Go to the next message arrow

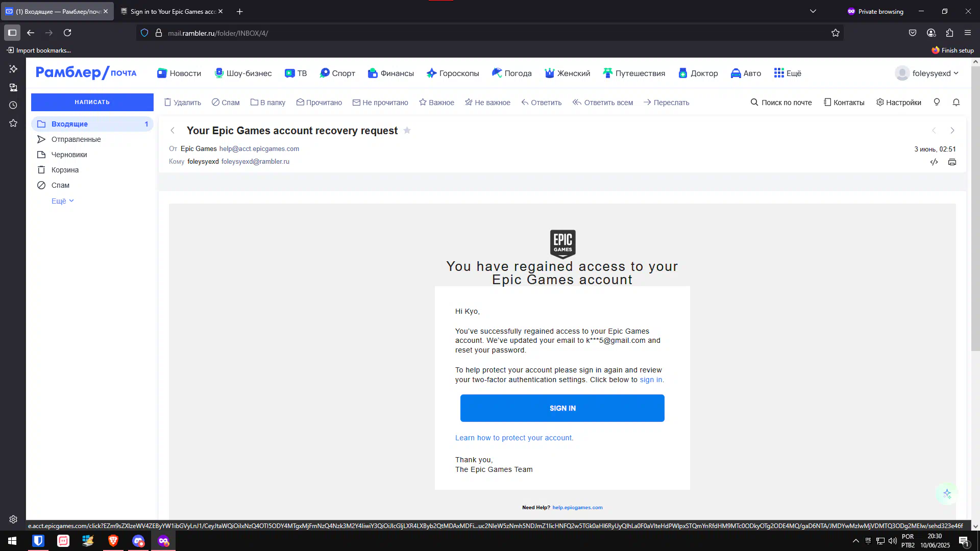pos(952,131)
